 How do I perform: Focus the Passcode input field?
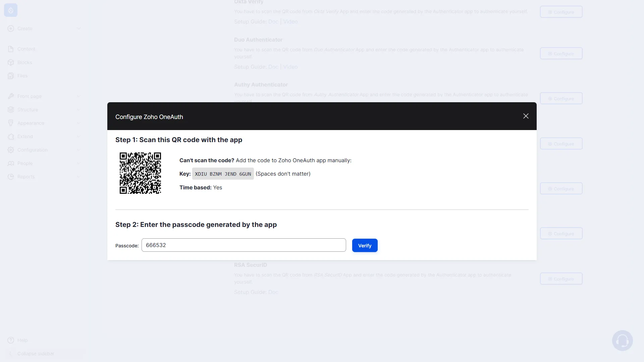coord(244,245)
